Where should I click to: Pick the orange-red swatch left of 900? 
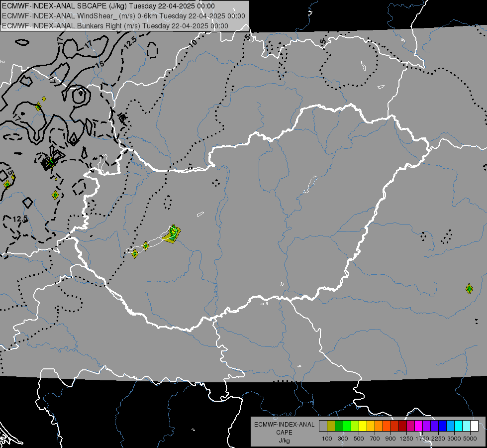[387, 426]
